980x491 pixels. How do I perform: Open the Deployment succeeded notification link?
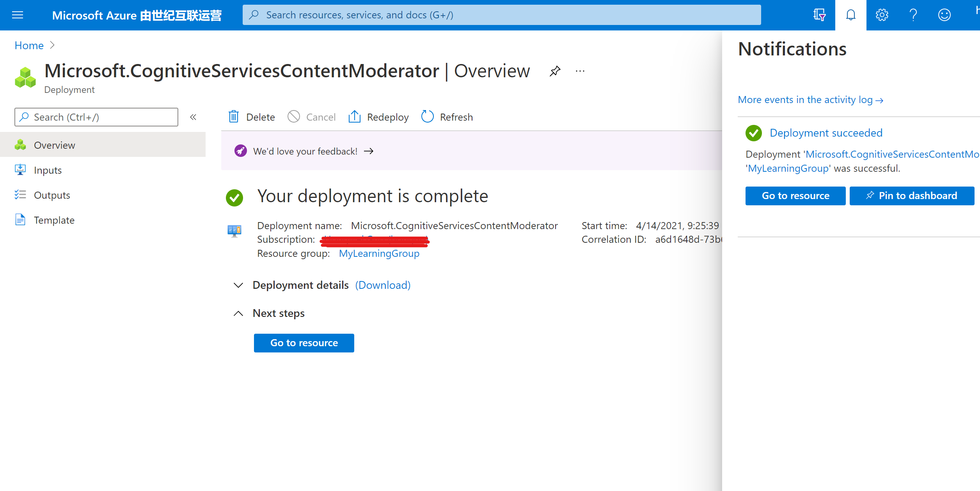click(826, 133)
